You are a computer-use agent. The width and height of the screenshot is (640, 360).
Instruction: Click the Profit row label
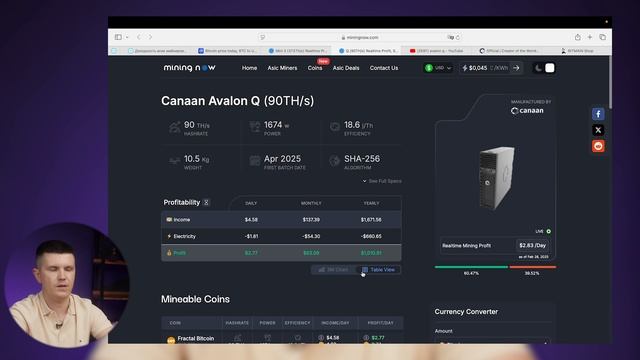point(180,253)
